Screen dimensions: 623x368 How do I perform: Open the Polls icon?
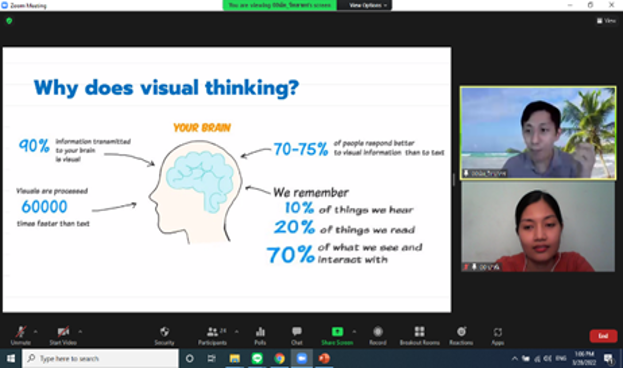[x=260, y=332]
